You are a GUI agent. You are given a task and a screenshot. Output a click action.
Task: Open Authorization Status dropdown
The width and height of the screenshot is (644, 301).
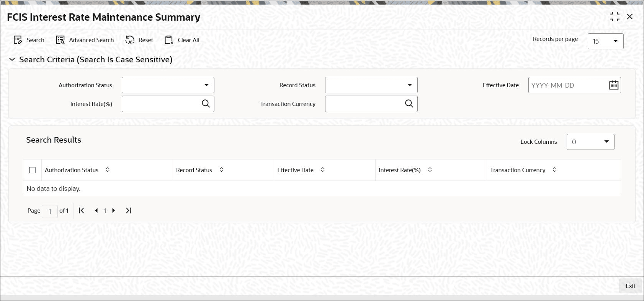pos(168,85)
